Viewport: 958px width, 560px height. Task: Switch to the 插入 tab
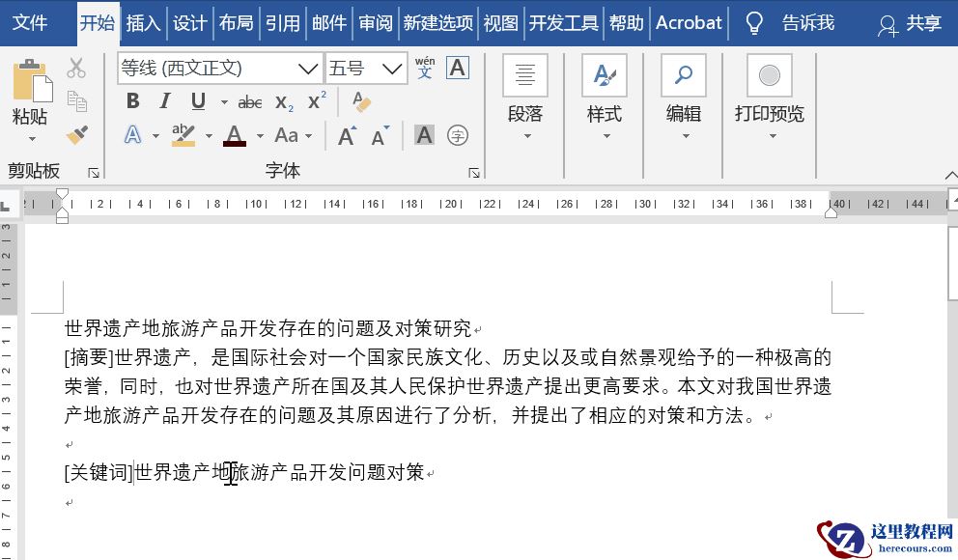[144, 23]
